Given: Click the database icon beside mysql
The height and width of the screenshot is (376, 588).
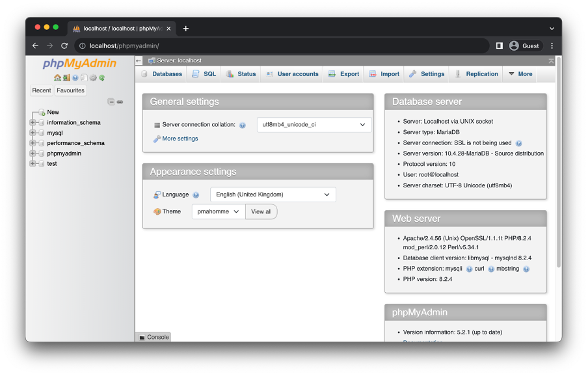Looking at the screenshot, I should click(42, 133).
